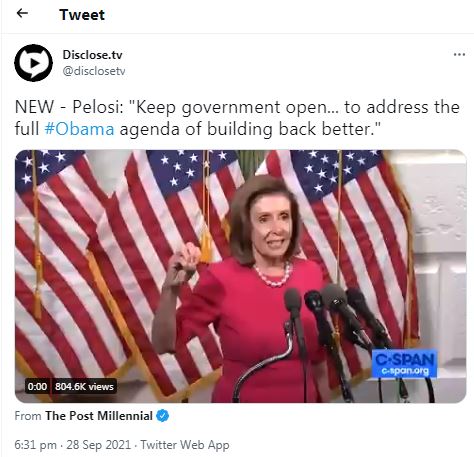Screen dimensions: 474x457
Task: Click the blue verified badge
Action: coord(163,416)
